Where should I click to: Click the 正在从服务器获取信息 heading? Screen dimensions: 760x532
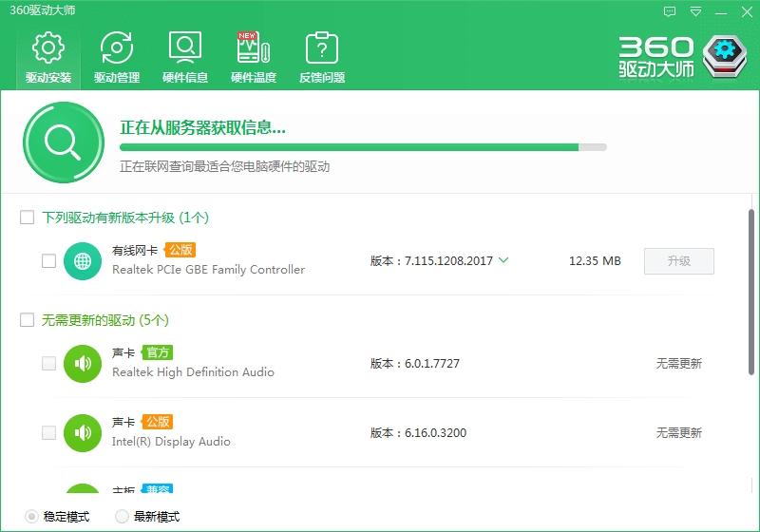(x=202, y=127)
